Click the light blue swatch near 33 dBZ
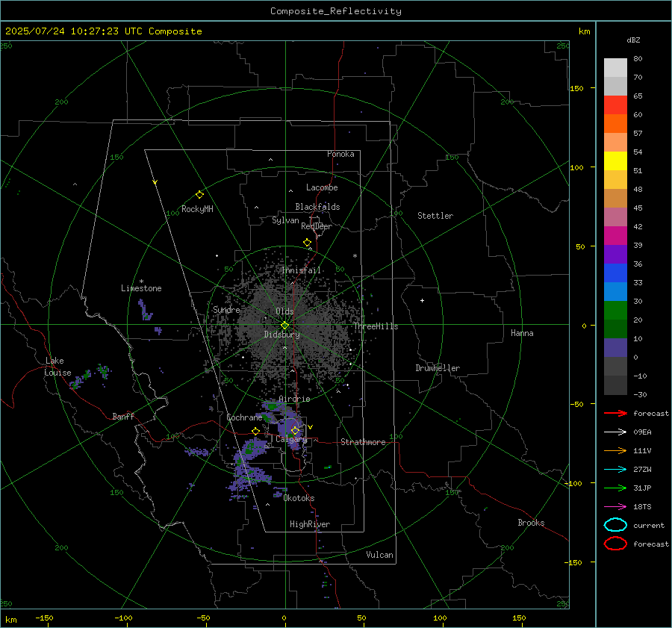Screen dimensions: 672x628 coord(615,291)
